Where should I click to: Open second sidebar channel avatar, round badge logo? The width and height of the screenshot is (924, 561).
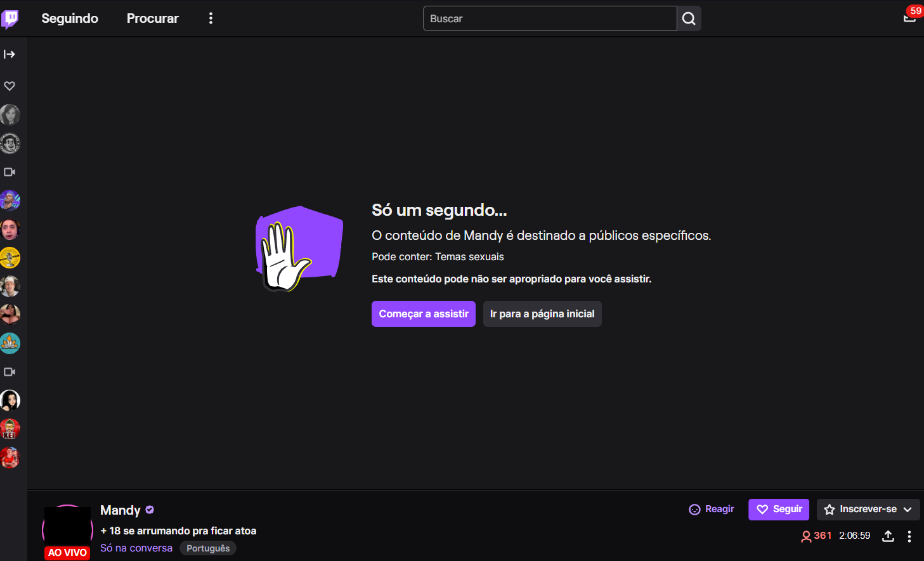(x=10, y=143)
